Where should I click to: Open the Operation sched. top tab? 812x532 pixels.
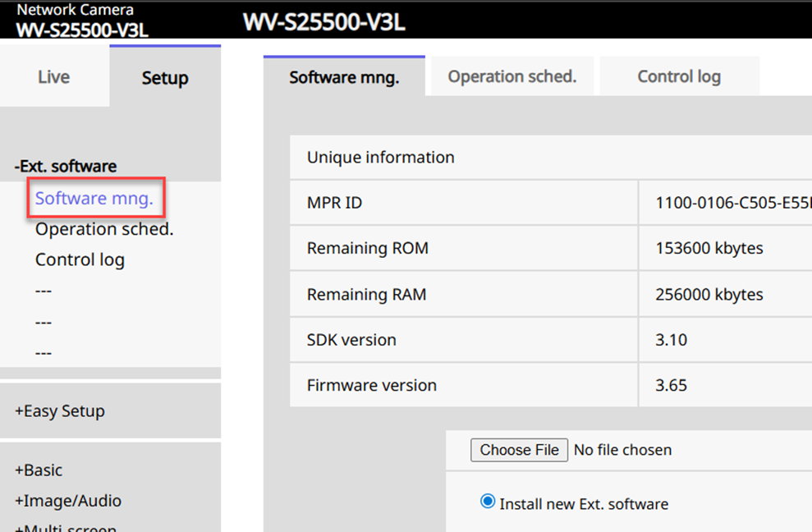tap(512, 76)
